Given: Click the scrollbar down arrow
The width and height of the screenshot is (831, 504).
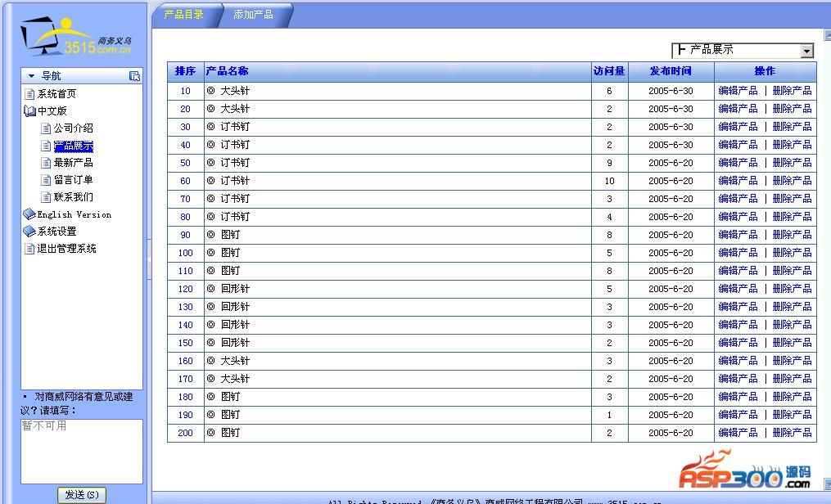Looking at the screenshot, I should click(x=828, y=484).
